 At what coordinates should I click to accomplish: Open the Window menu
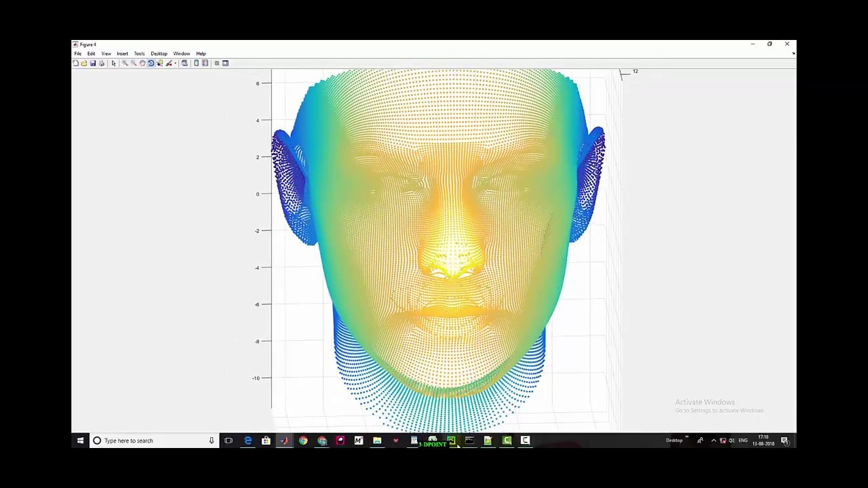click(x=181, y=54)
